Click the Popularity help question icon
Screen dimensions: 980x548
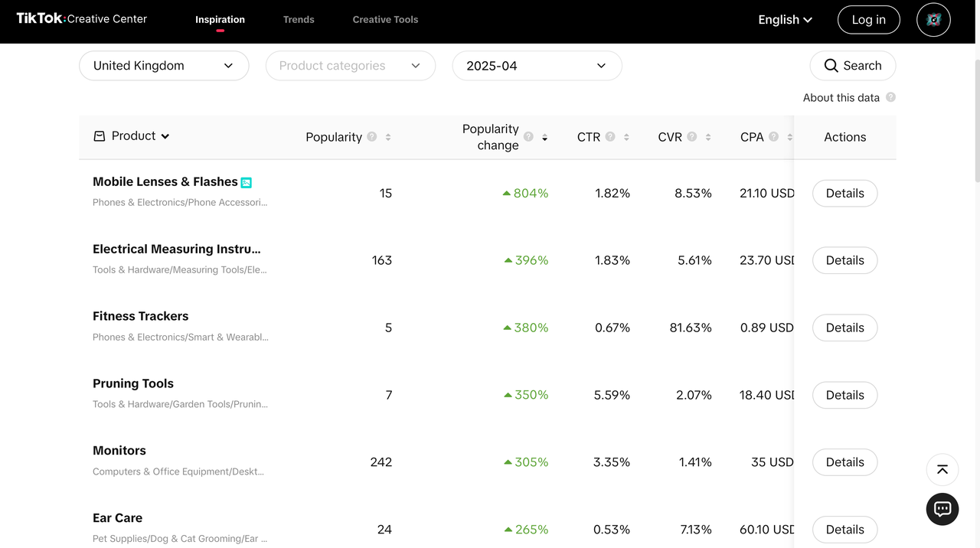click(372, 137)
